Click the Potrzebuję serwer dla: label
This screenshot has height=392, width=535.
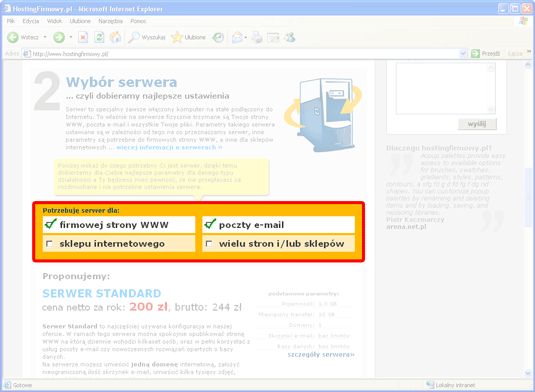(81, 210)
